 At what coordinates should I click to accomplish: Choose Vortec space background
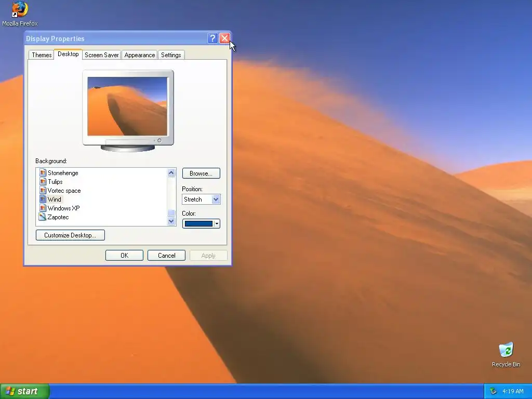pos(64,190)
